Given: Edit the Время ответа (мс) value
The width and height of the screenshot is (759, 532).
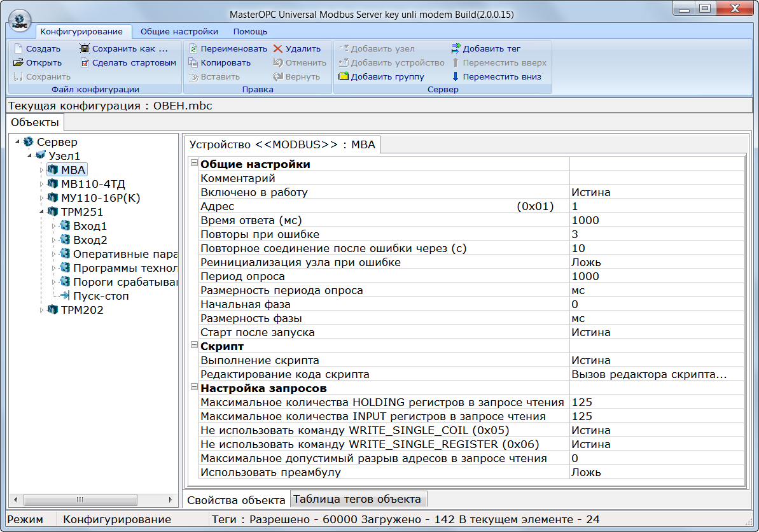Looking at the screenshot, I should (657, 220).
